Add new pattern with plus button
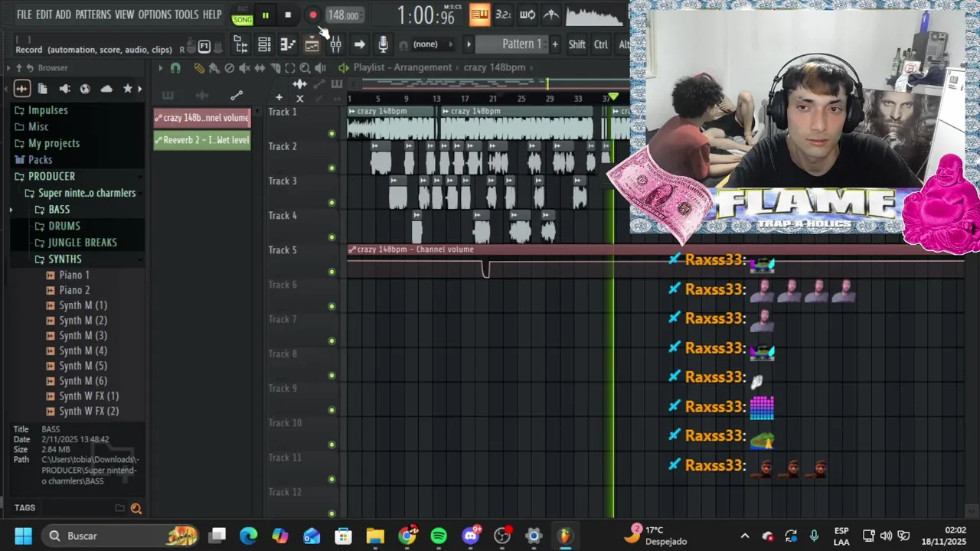Screen dimensions: 980x551 click(555, 44)
